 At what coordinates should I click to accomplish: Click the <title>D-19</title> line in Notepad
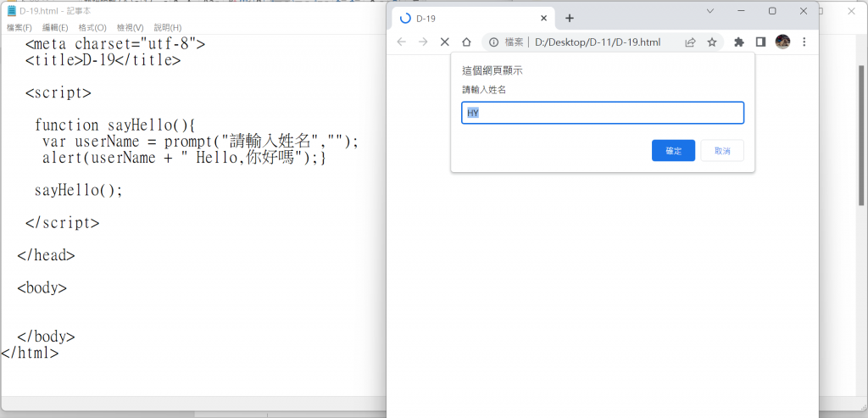[x=103, y=60]
